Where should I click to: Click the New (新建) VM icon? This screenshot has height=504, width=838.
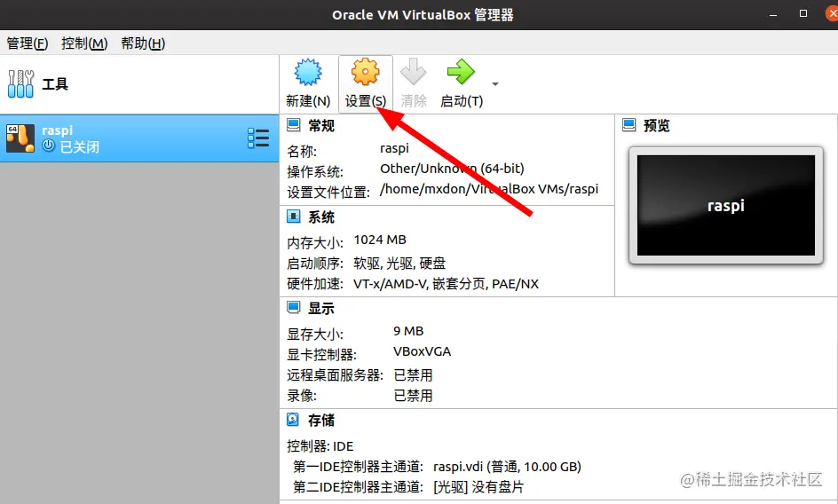click(x=308, y=72)
